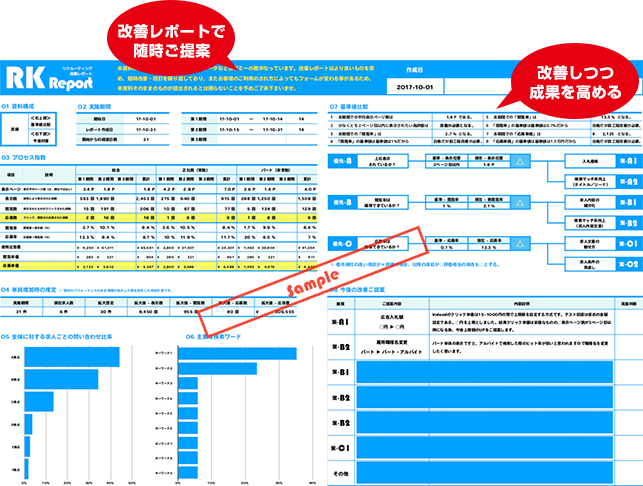Click the 2ページ目以内 standard value cell
The image size is (643, 486).
coord(446,164)
